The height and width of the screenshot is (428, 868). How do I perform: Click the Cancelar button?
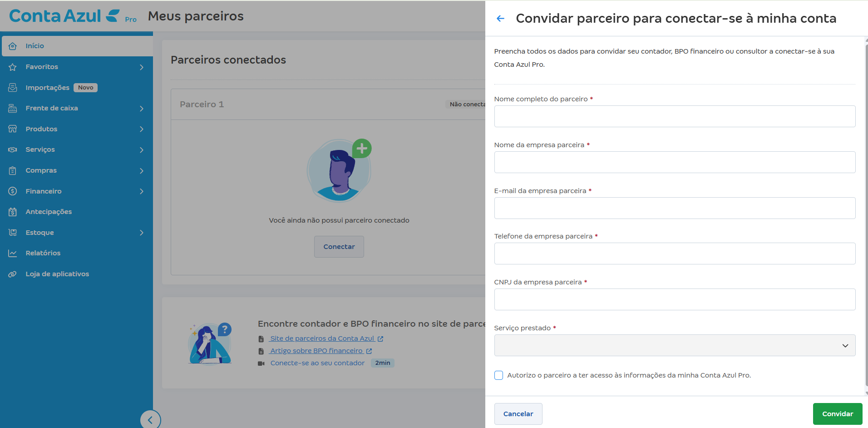(x=518, y=414)
